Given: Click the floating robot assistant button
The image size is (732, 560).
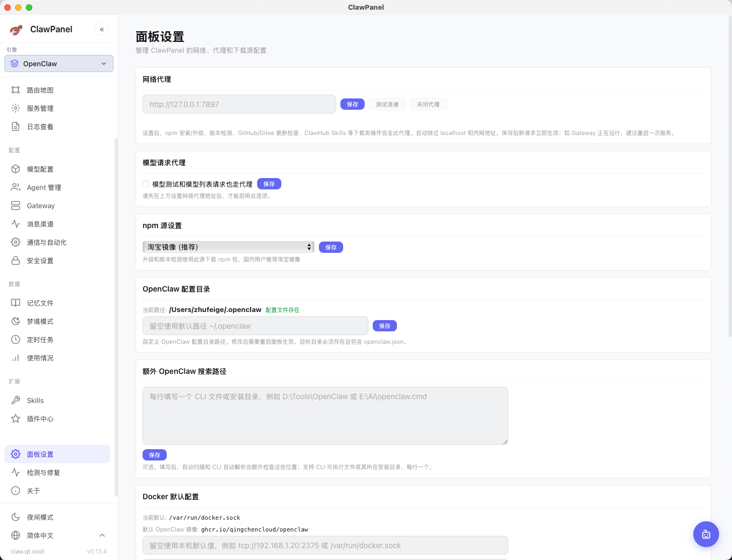Looking at the screenshot, I should 706,534.
